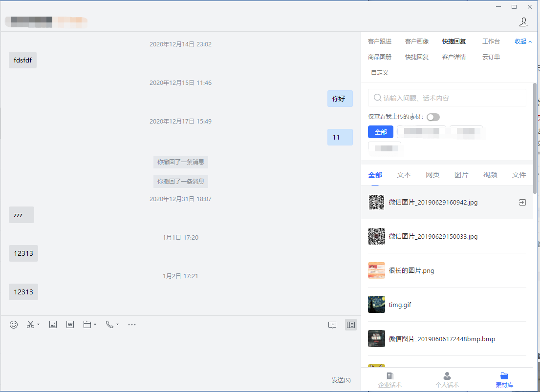The height and width of the screenshot is (392, 540).
Task: Open the 客户画像 tab
Action: (417, 41)
